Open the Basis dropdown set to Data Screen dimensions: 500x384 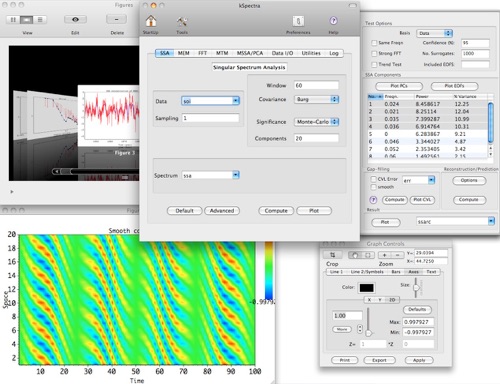pyautogui.click(x=434, y=33)
